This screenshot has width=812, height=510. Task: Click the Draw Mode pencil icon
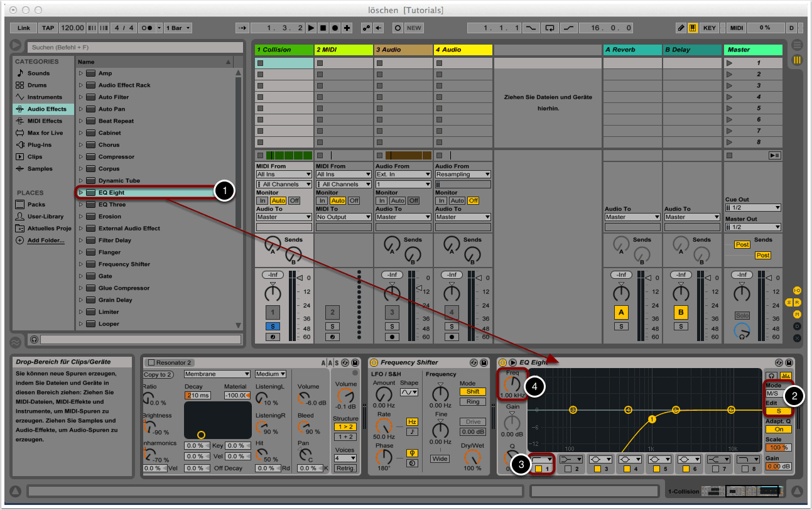[x=681, y=28]
